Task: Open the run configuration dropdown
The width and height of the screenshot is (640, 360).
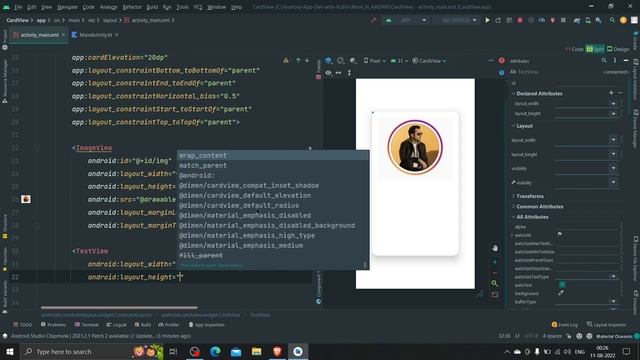Action: [406, 20]
